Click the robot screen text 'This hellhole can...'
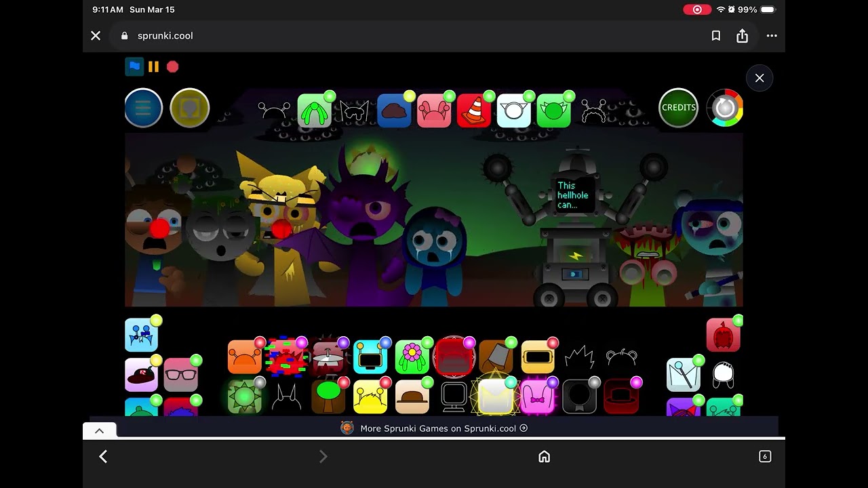 572,195
